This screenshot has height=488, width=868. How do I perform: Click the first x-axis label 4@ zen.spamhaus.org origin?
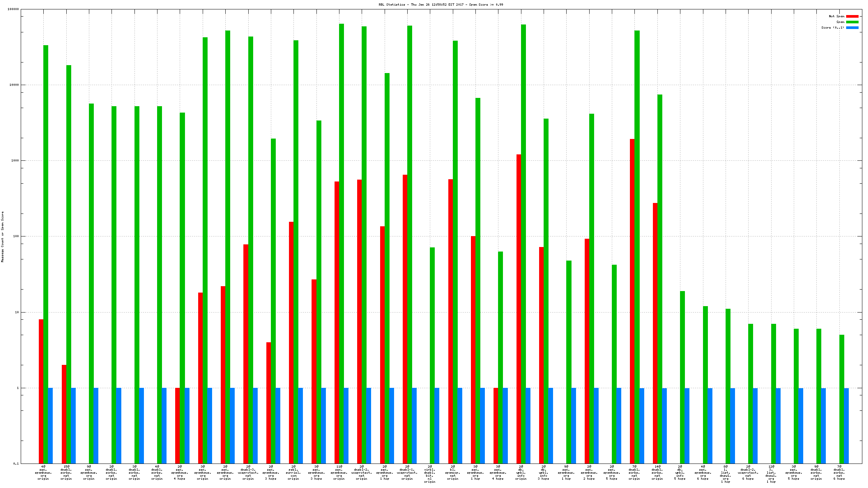43,473
